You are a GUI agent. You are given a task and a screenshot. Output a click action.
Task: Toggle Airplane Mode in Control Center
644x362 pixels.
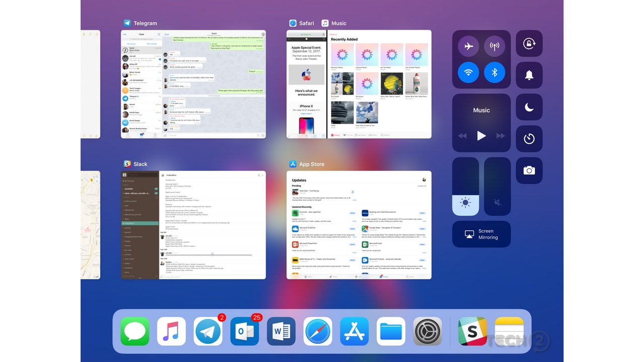coord(468,46)
